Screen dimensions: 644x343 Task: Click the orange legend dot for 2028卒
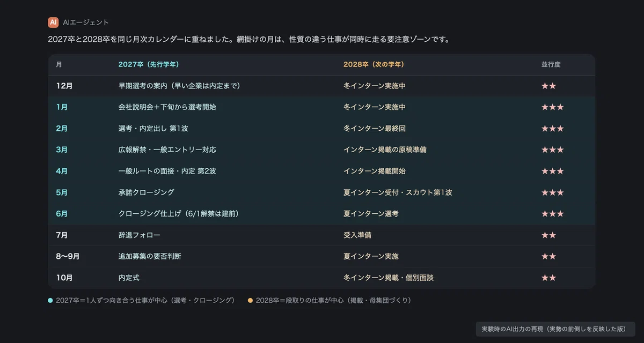pyautogui.click(x=250, y=301)
